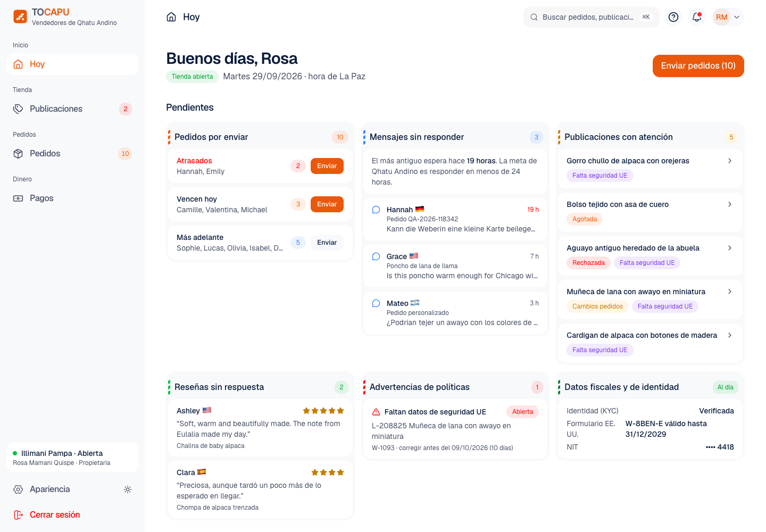Click the Abierta status badge on warning
Viewport: 766px width, 532px height.
[x=522, y=412]
